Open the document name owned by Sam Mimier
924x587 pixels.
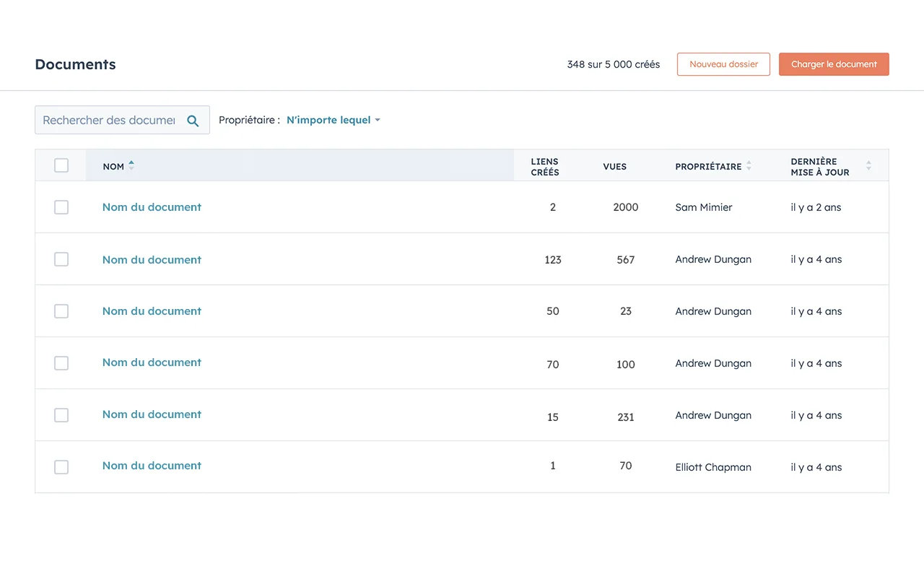coord(152,207)
